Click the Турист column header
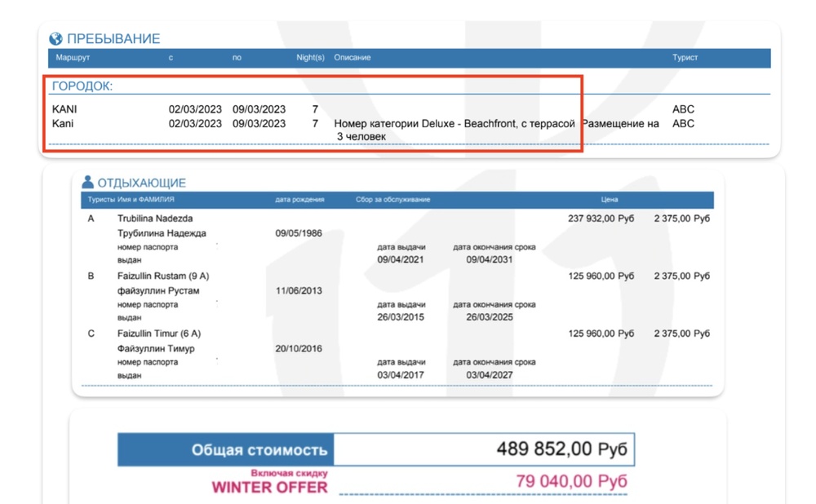This screenshot has height=504, width=816. [685, 58]
